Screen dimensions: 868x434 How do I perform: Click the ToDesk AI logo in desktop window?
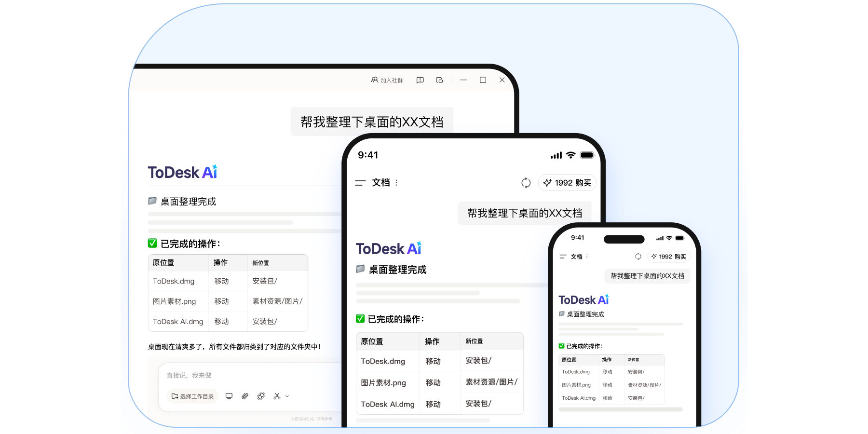[x=183, y=172]
